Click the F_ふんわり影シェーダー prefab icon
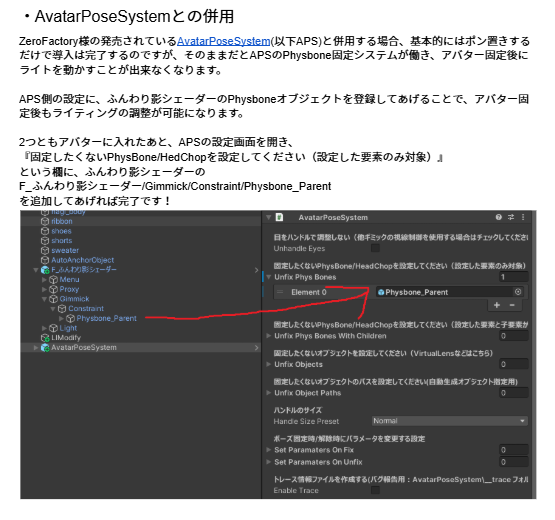Image resolution: width=555 pixels, height=520 pixels. tap(45, 270)
